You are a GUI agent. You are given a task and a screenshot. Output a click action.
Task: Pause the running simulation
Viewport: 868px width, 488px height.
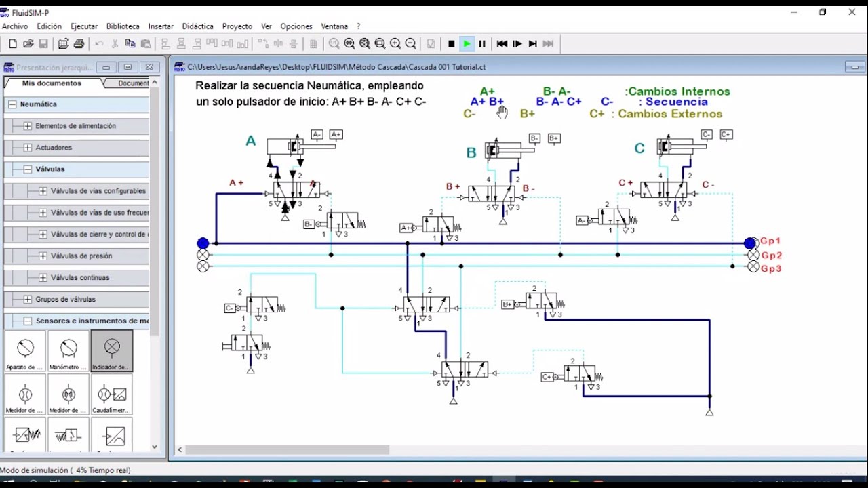click(482, 44)
